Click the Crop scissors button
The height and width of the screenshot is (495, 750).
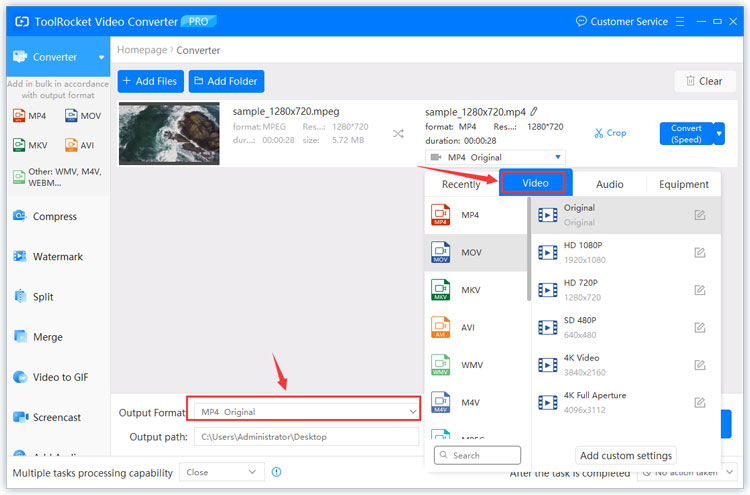[610, 133]
